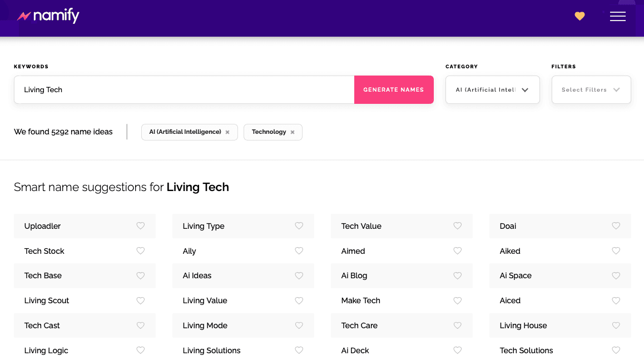Favorite the Living Solutions suggestion
This screenshot has height=361, width=644.
pos(299,350)
